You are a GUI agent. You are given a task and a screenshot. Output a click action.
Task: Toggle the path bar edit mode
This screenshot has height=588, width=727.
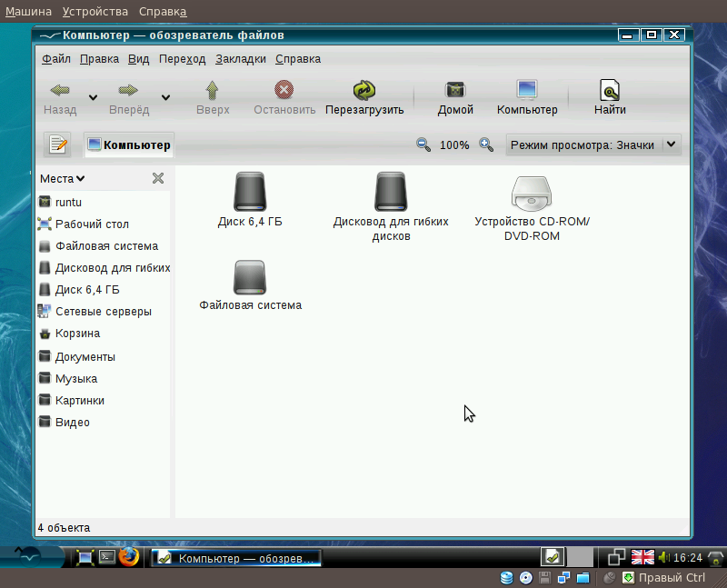(x=58, y=144)
